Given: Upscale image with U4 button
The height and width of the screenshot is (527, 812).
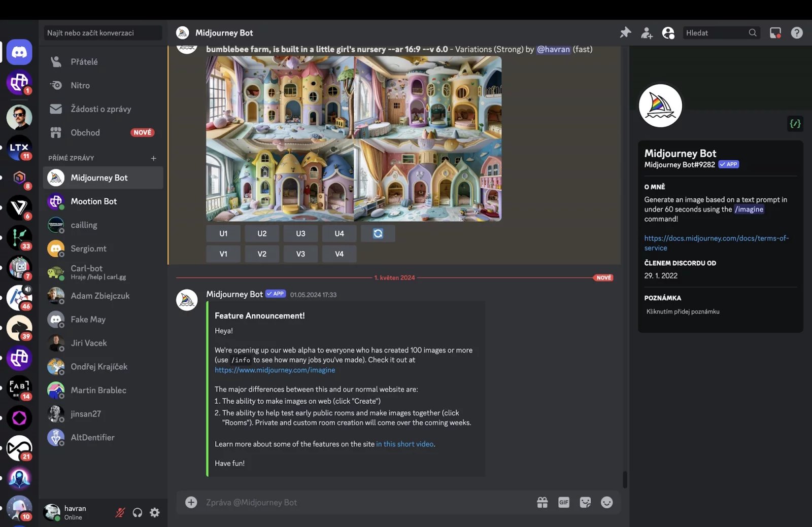Looking at the screenshot, I should (x=339, y=234).
